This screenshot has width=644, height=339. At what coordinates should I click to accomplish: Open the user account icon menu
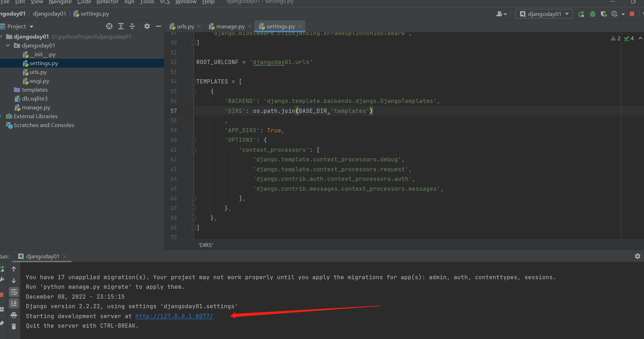pos(501,14)
